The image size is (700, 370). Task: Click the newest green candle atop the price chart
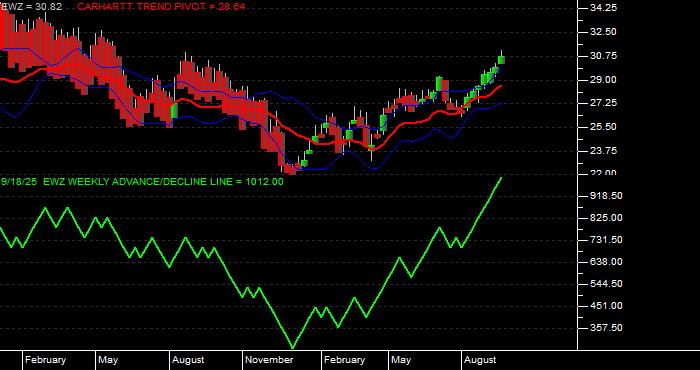(x=501, y=60)
